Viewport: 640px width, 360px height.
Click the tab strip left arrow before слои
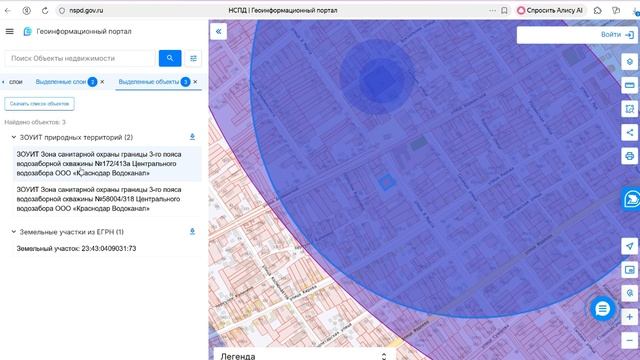(3, 82)
